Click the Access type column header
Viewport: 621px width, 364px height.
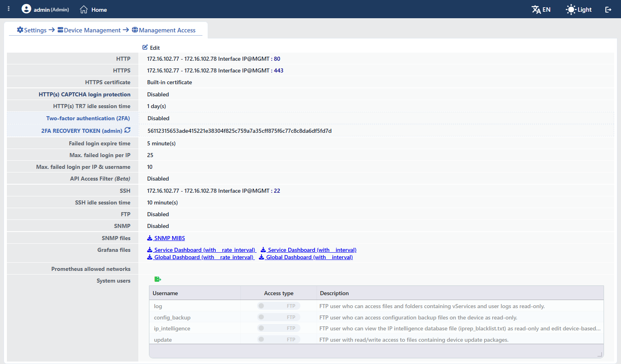pos(279,293)
